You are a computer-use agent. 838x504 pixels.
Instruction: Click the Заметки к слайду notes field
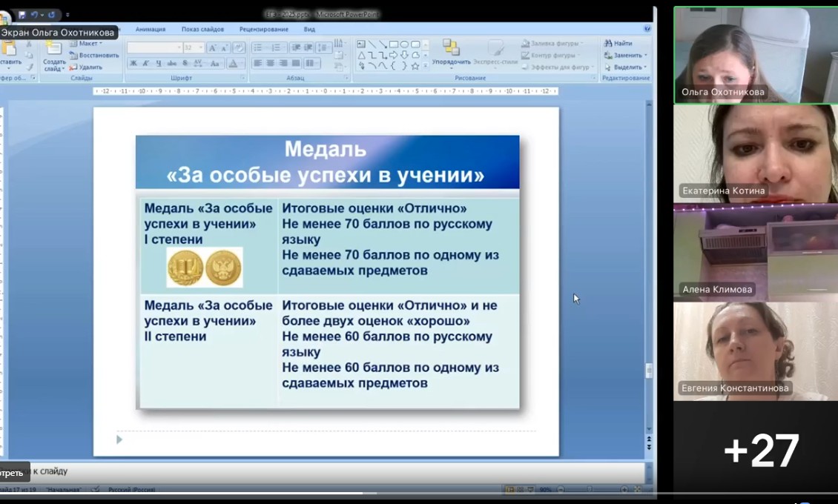[x=323, y=472]
